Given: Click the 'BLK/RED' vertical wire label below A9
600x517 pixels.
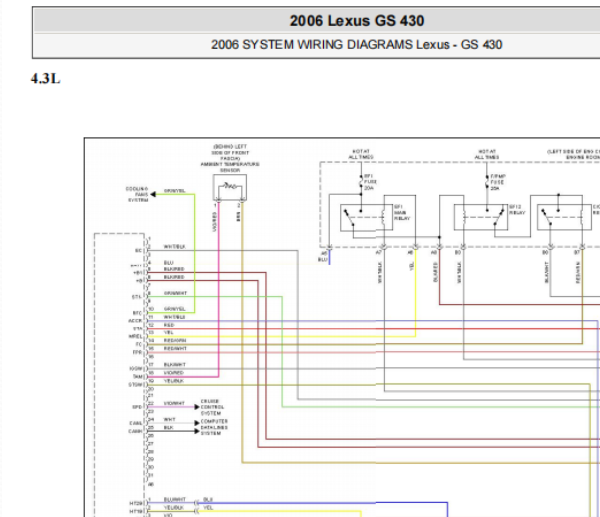Looking at the screenshot, I should pos(435,272).
